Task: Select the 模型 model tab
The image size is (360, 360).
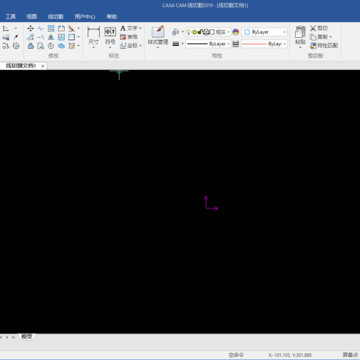Action: tap(27, 337)
